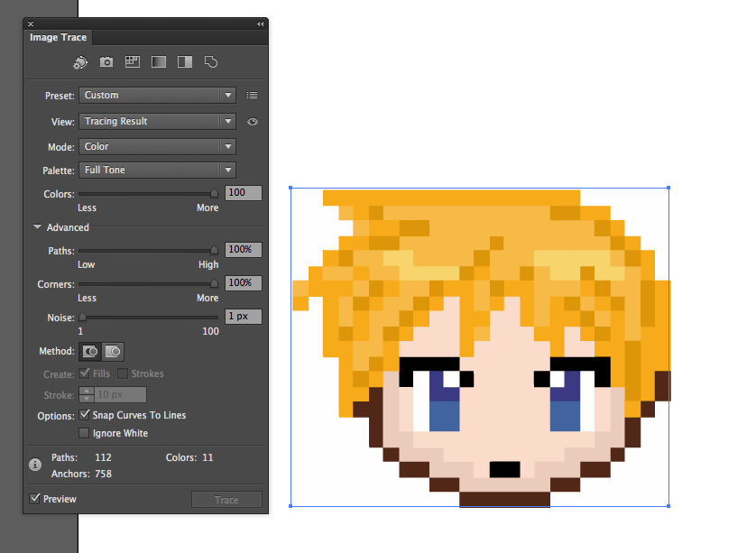Open the Mode dropdown set to Color
Viewport: 756px width, 553px height.
tap(157, 146)
